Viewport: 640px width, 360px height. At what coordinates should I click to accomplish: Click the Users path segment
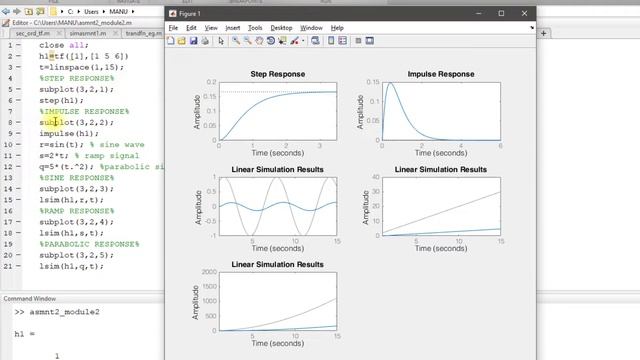tap(91, 11)
